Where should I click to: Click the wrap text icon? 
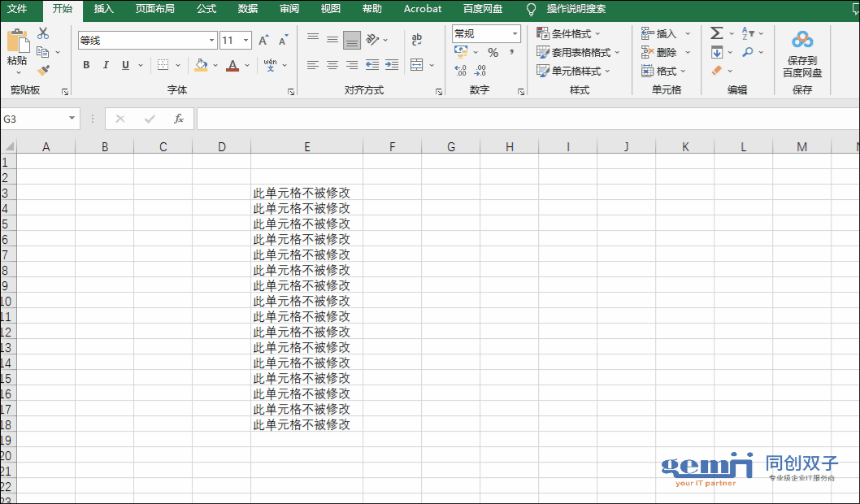(417, 40)
